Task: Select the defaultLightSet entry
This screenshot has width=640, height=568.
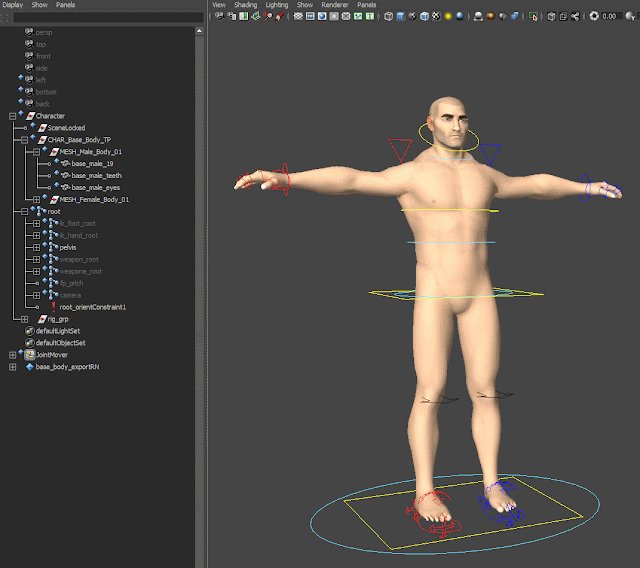Action: pyautogui.click(x=58, y=331)
